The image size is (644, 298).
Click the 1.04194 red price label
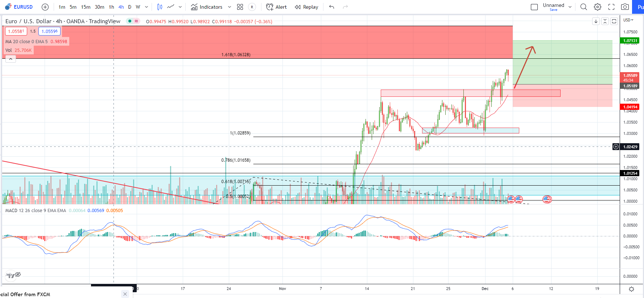point(630,107)
